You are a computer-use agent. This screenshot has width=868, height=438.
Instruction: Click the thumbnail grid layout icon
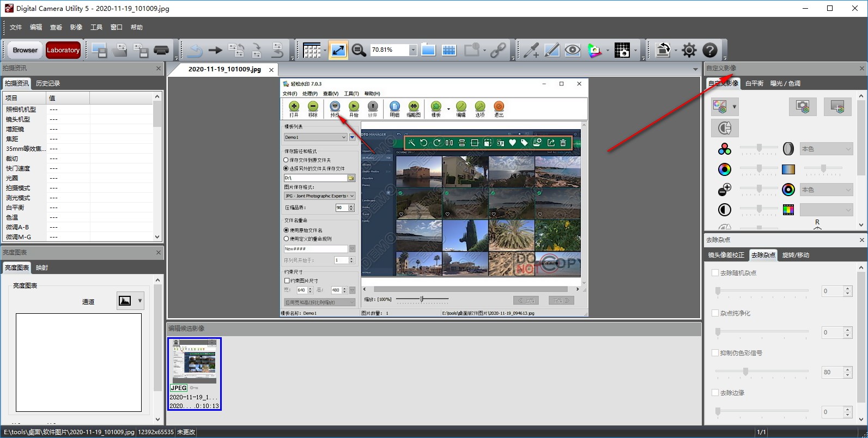click(x=312, y=50)
